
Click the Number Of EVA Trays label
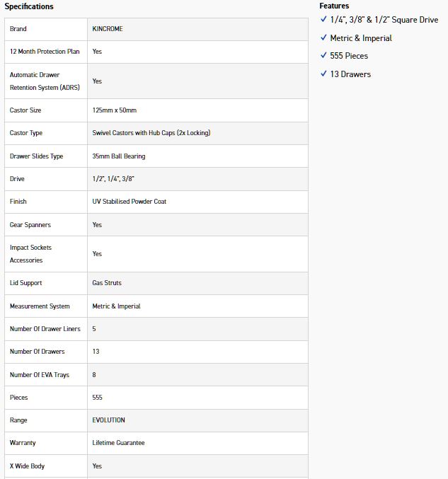point(40,375)
